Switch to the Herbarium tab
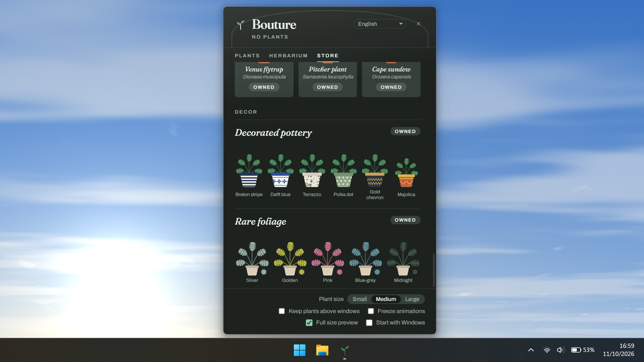Screen dimensions: 644x362 (x=288, y=56)
